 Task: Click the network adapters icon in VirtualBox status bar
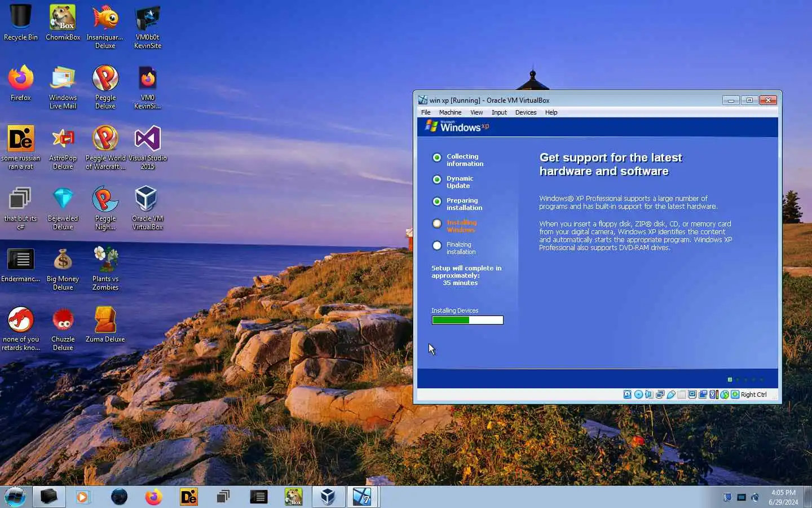660,395
